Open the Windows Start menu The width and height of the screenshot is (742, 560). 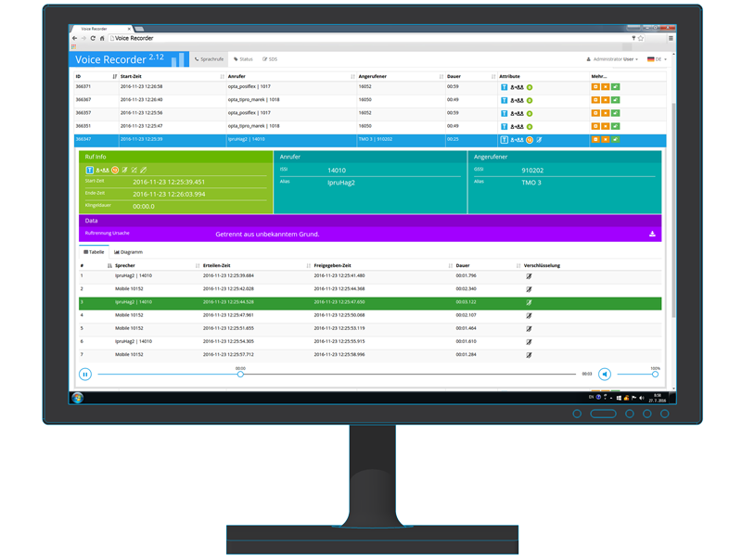(78, 398)
